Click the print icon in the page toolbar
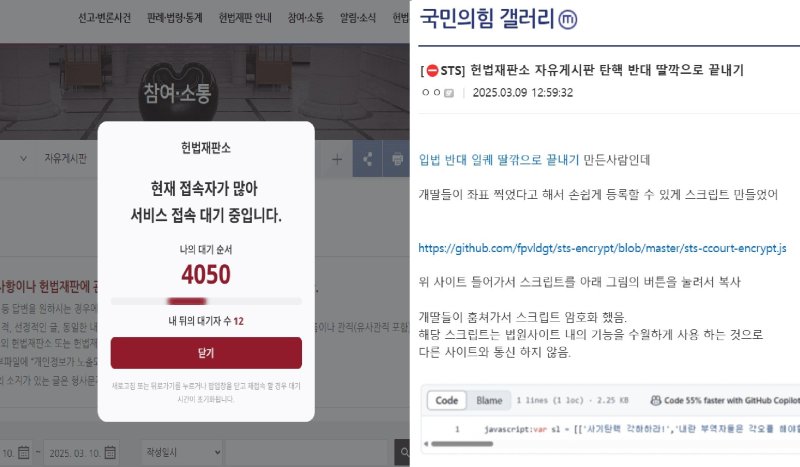 click(397, 159)
